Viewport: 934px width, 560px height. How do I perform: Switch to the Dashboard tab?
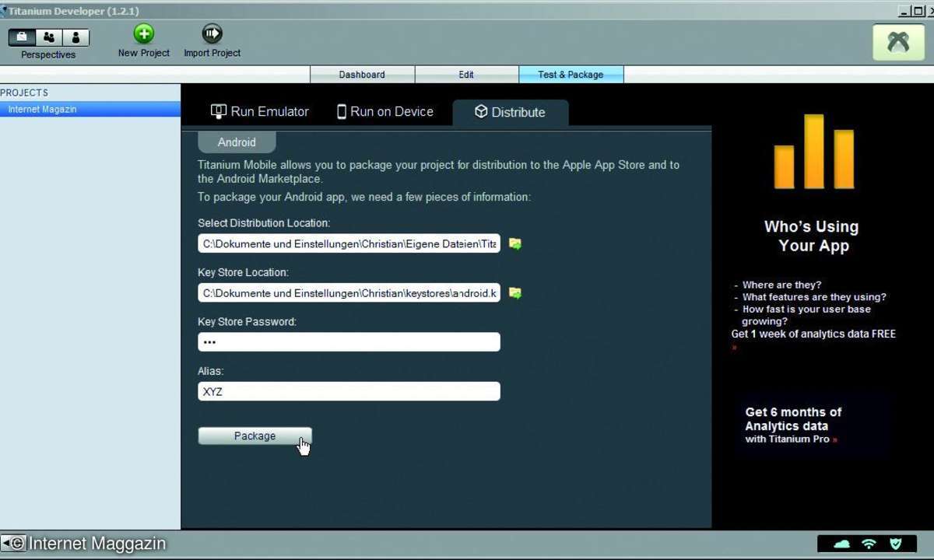(362, 75)
